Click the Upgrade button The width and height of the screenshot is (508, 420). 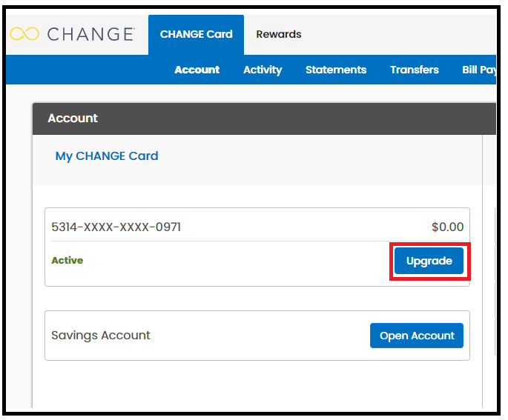pos(429,261)
